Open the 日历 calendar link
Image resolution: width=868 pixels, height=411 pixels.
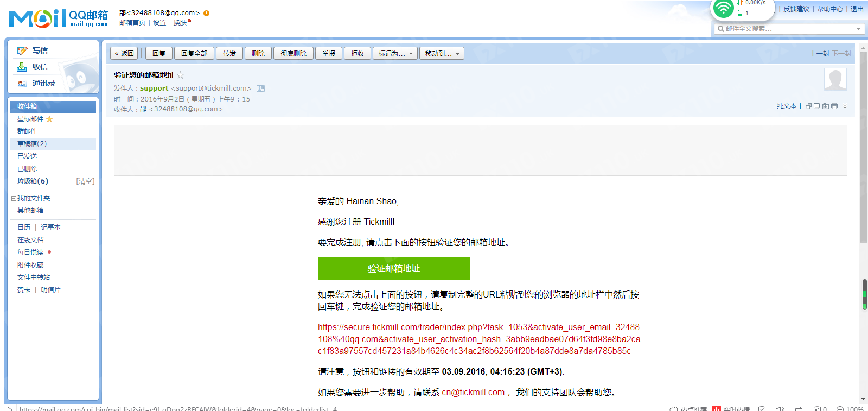(x=24, y=227)
